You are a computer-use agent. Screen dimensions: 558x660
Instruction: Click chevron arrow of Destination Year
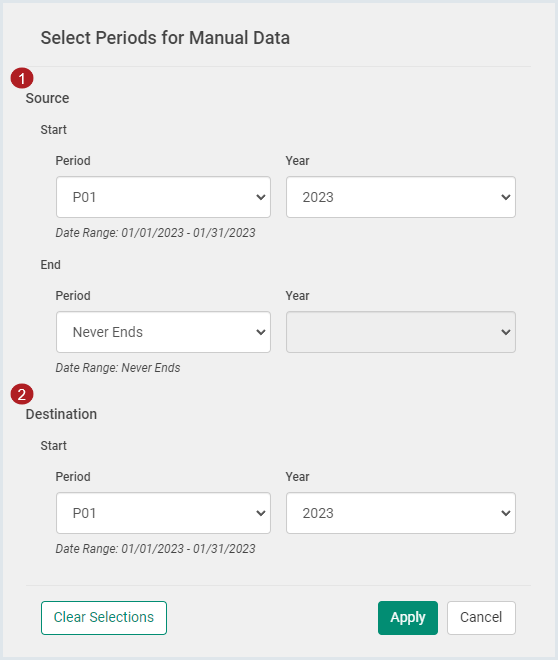pyautogui.click(x=506, y=513)
